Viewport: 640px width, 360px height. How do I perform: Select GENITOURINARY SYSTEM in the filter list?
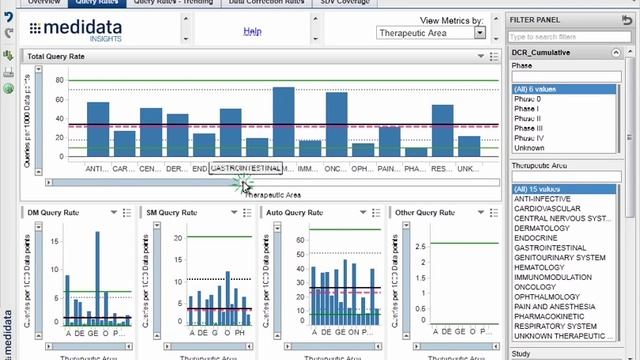(x=564, y=258)
